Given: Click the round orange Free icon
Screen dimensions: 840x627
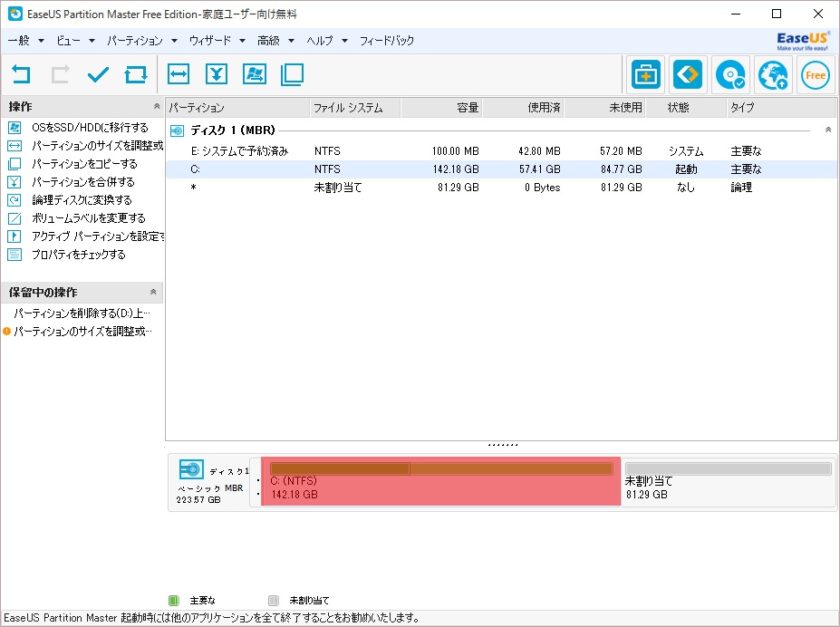Looking at the screenshot, I should 816,75.
